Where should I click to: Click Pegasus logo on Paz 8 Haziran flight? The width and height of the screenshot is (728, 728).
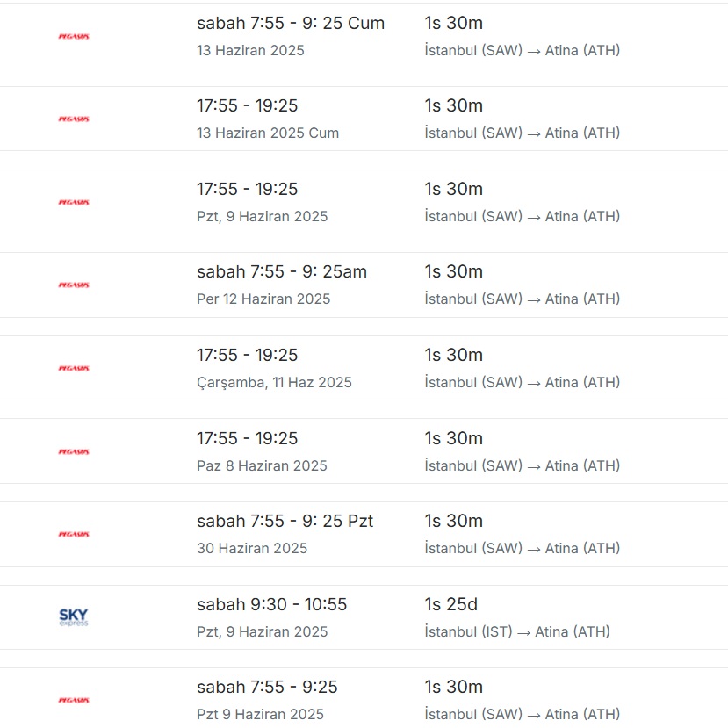click(74, 451)
